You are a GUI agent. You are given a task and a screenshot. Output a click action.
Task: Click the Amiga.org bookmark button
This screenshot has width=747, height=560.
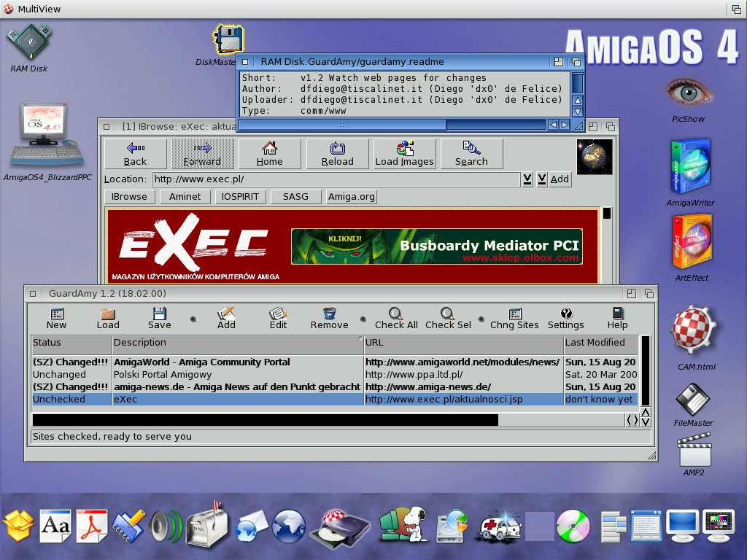pyautogui.click(x=351, y=197)
